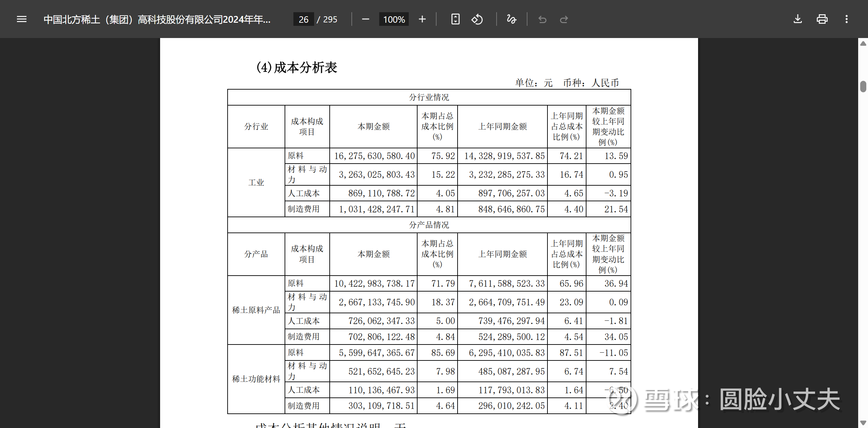Click the value 897,706,257.03
The height and width of the screenshot is (428, 868).
point(511,193)
